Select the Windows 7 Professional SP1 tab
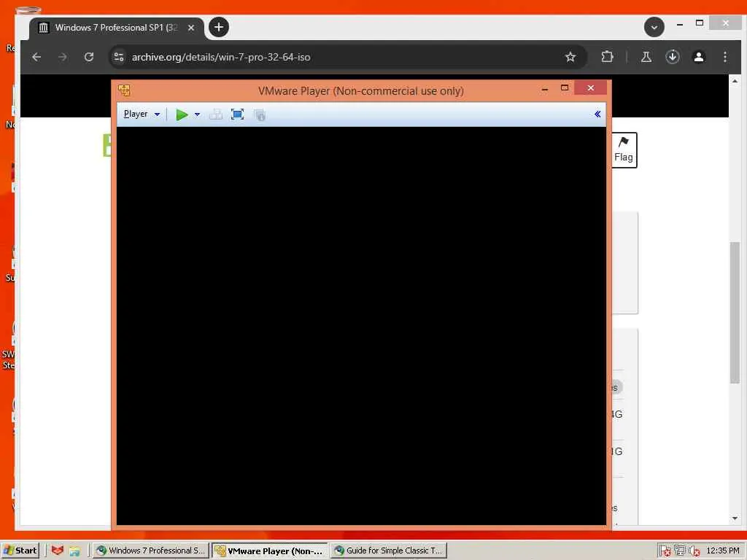The width and height of the screenshot is (747, 560). [x=117, y=28]
